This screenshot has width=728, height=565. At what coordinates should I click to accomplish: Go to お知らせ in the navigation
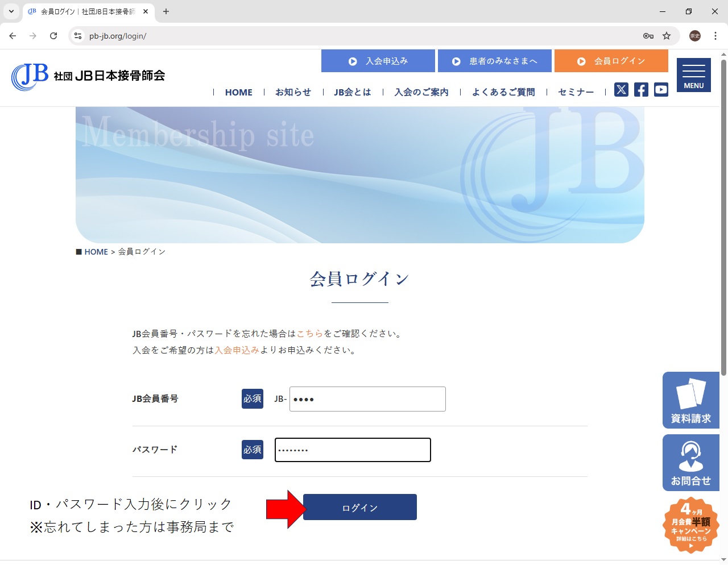293,92
